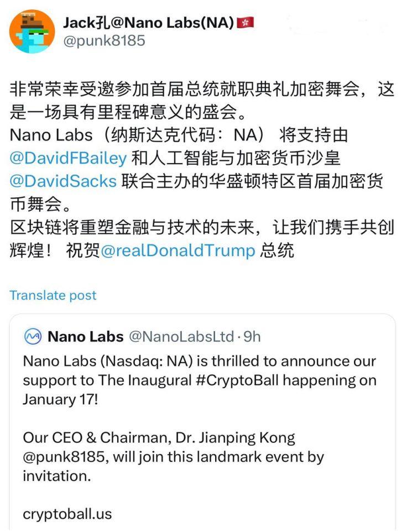The height and width of the screenshot is (532, 407).
Task: Open Nano Labs account name in quoted post
Action: pyautogui.click(x=85, y=336)
